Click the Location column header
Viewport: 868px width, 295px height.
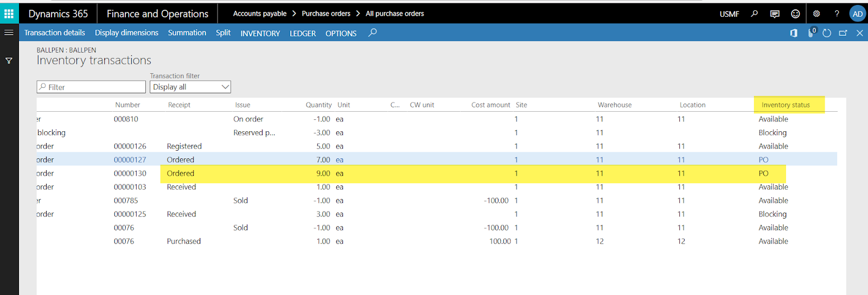point(692,105)
